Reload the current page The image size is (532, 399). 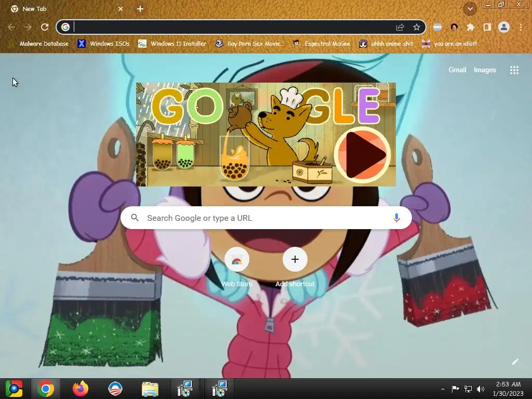[x=45, y=27]
